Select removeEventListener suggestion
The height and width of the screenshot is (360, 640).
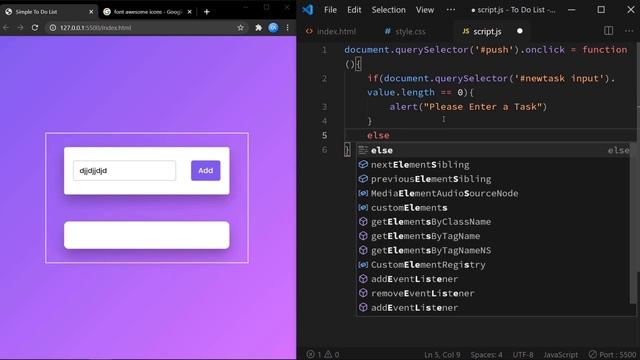(494, 293)
